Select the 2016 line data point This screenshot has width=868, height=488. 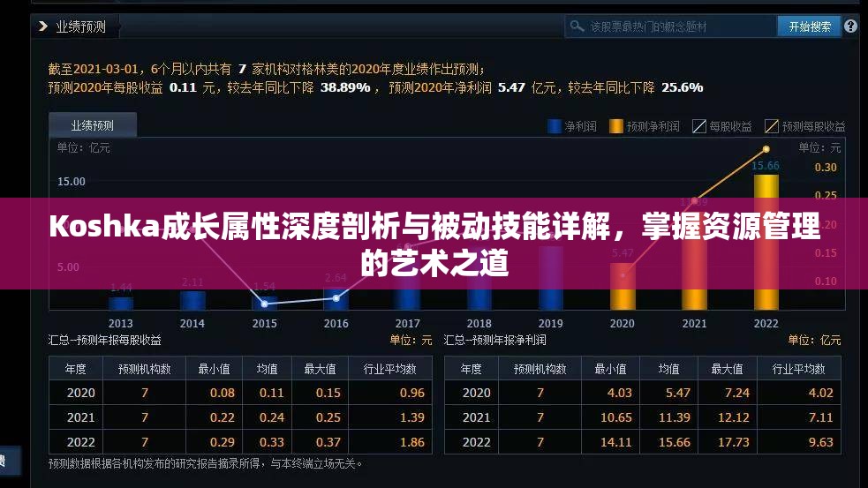(336, 298)
